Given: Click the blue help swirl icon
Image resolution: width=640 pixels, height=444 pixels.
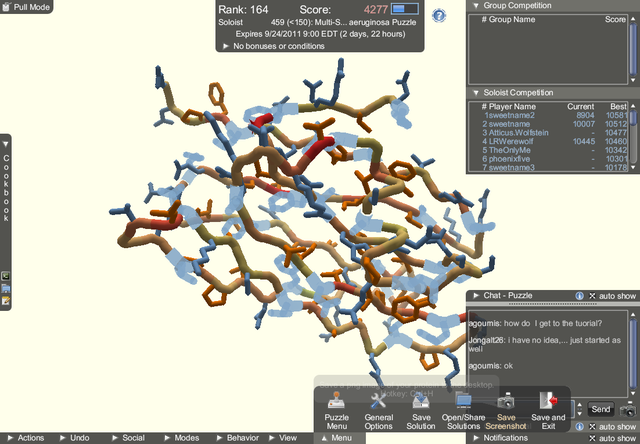Looking at the screenshot, I should coord(438,15).
